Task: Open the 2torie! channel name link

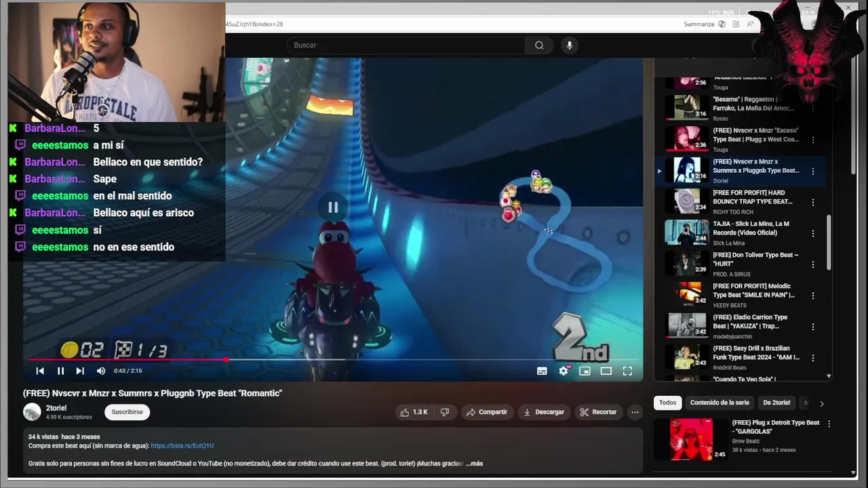Action: (x=58, y=408)
